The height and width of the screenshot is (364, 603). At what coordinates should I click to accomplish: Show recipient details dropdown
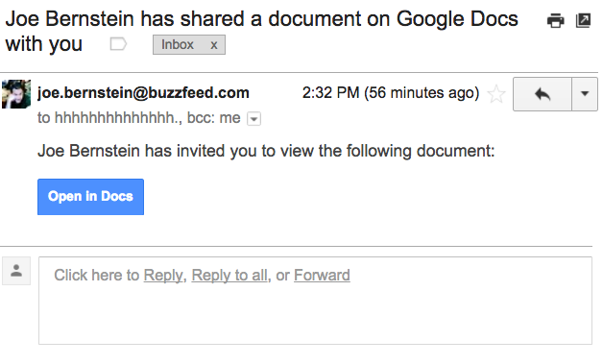pyautogui.click(x=253, y=118)
